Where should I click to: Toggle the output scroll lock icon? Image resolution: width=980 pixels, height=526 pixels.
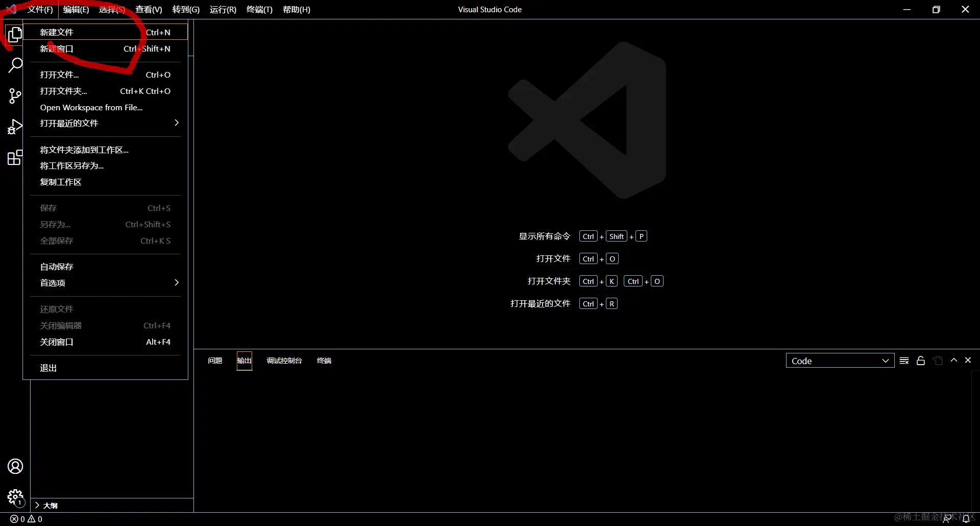point(921,361)
